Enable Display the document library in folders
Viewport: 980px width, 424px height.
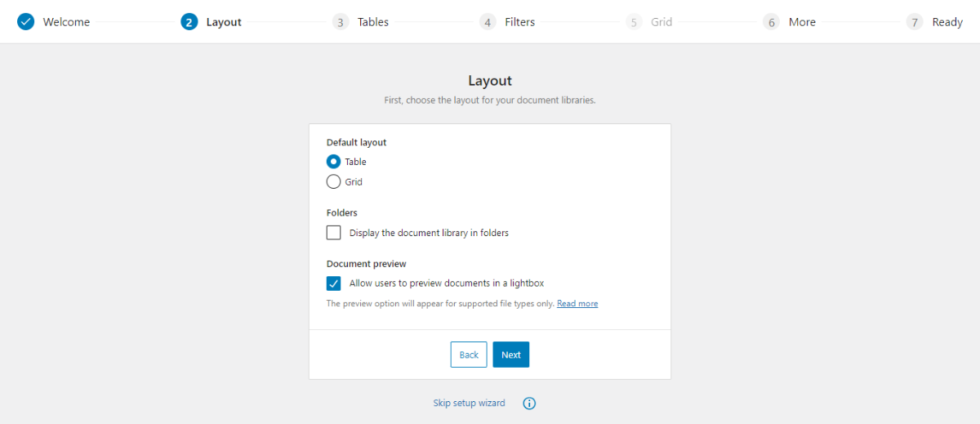(x=333, y=233)
